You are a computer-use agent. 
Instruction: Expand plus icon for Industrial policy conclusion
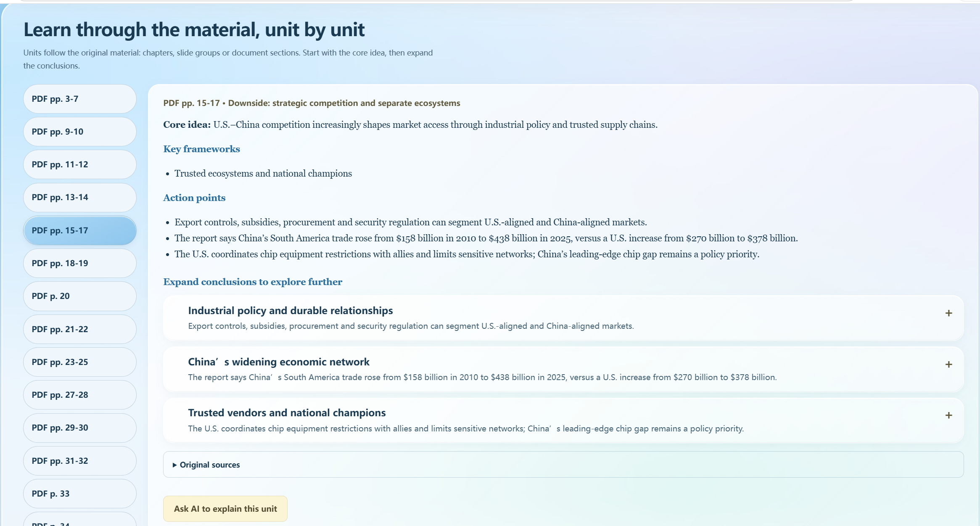(x=948, y=313)
